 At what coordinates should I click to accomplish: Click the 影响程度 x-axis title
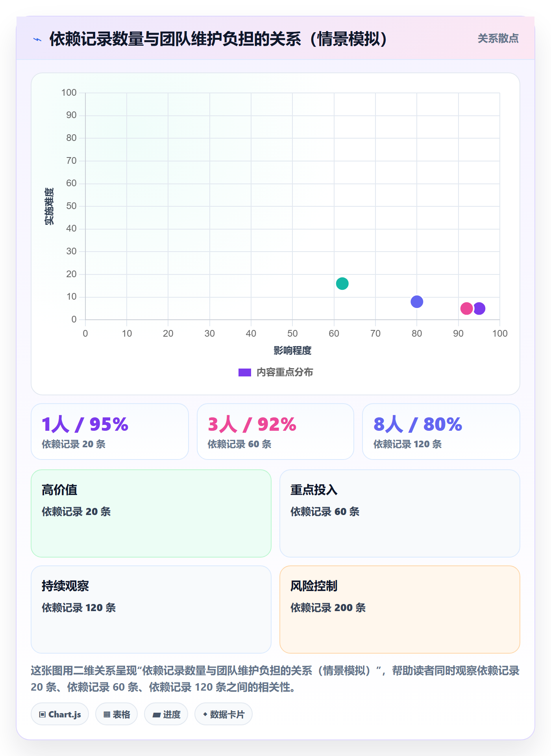[x=292, y=350]
